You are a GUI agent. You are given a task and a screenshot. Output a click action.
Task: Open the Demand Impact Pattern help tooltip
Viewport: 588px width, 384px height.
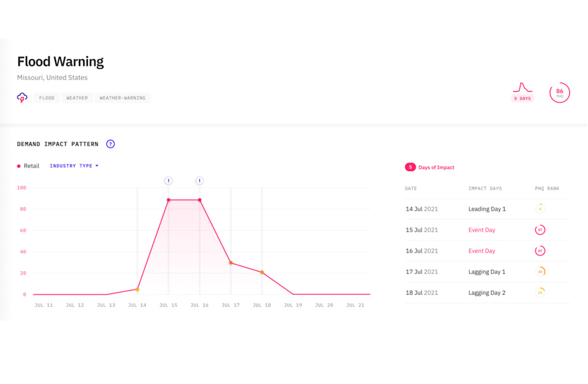[x=110, y=144]
